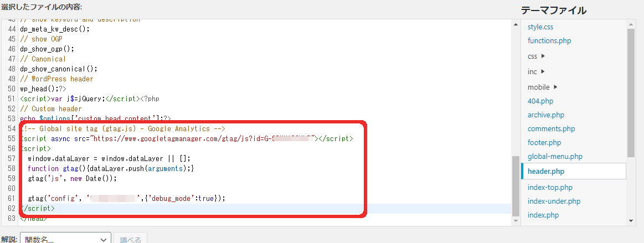The height and width of the screenshot is (243, 644).
Task: Open the 関数名 documentation dropdown
Action: tap(65, 240)
